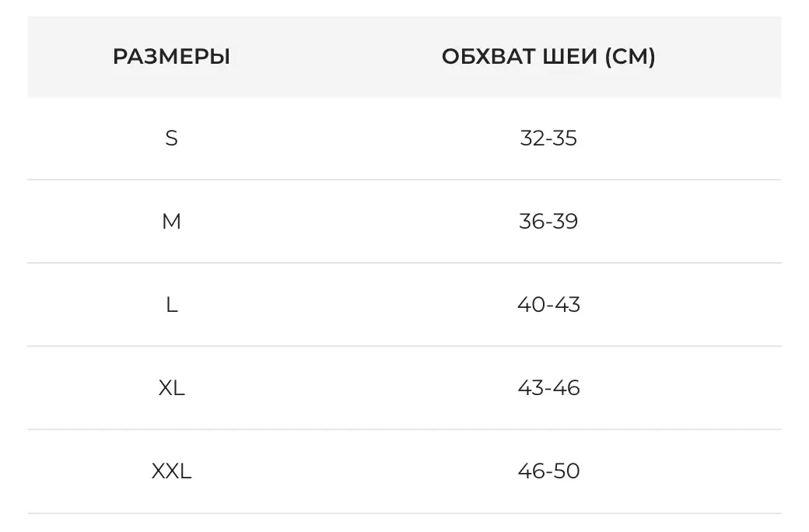Click the 43-46 neck girth value

click(x=548, y=387)
